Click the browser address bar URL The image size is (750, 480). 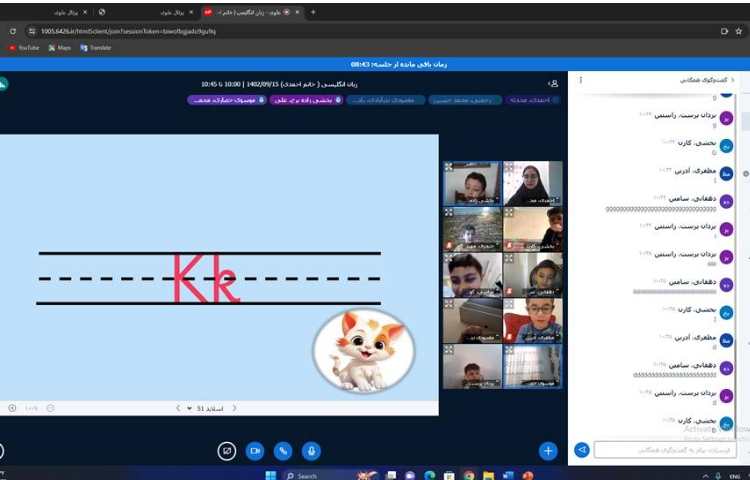coord(128,32)
